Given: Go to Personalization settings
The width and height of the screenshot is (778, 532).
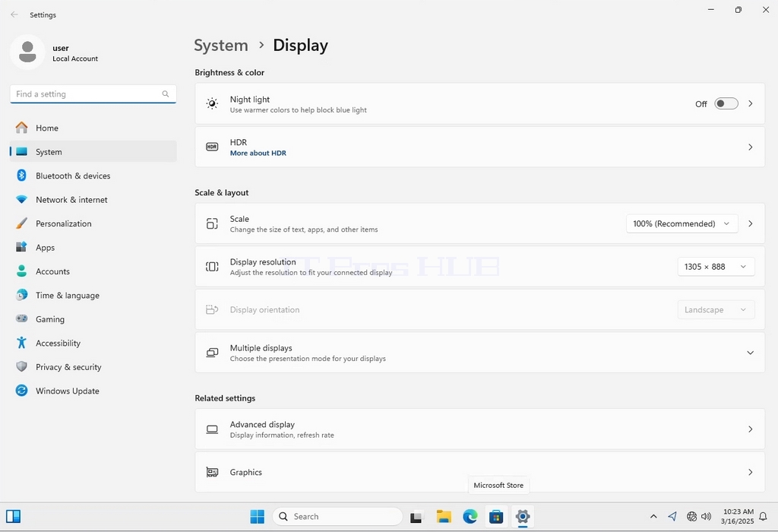Looking at the screenshot, I should tap(93, 223).
